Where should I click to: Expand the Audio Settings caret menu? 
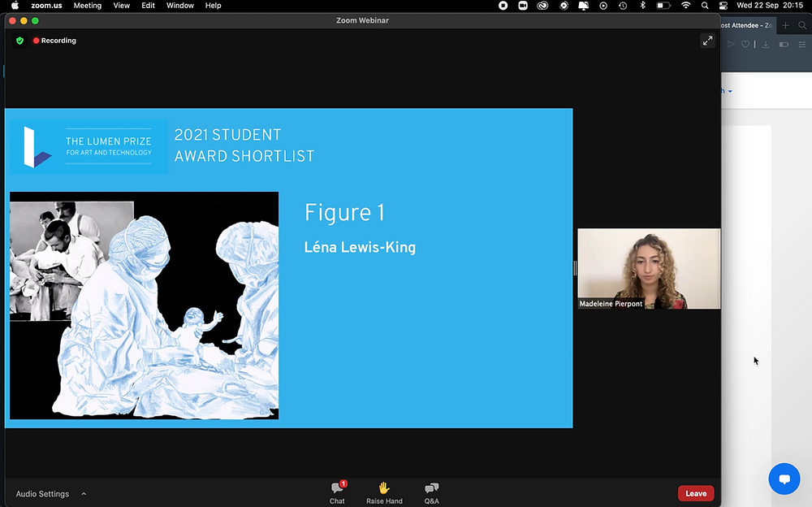tap(84, 494)
